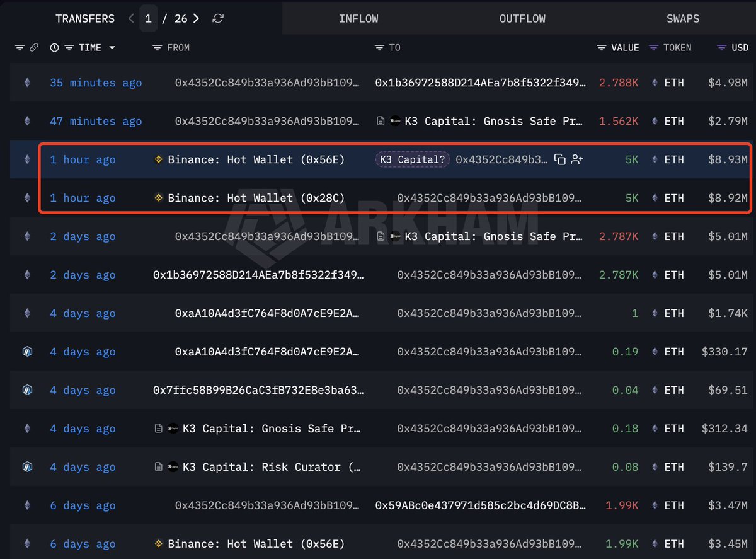This screenshot has width=756, height=559.
Task: Click the refresh transfers icon
Action: [x=218, y=19]
